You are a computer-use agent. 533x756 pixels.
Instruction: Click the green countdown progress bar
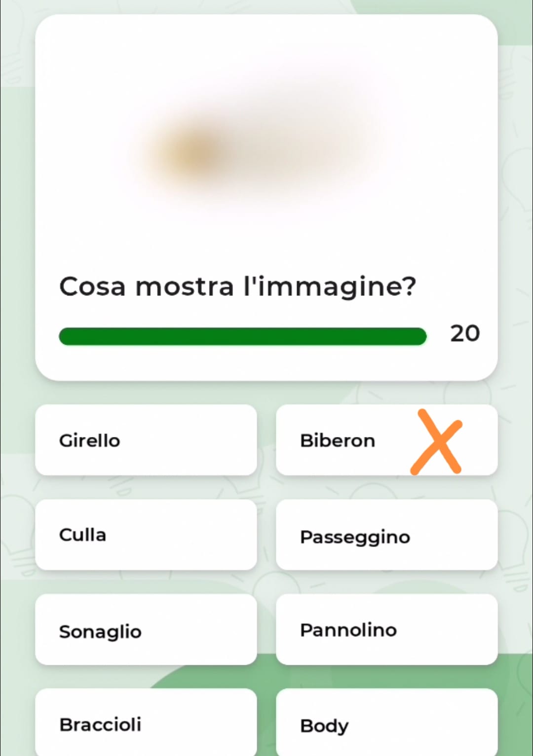242,336
